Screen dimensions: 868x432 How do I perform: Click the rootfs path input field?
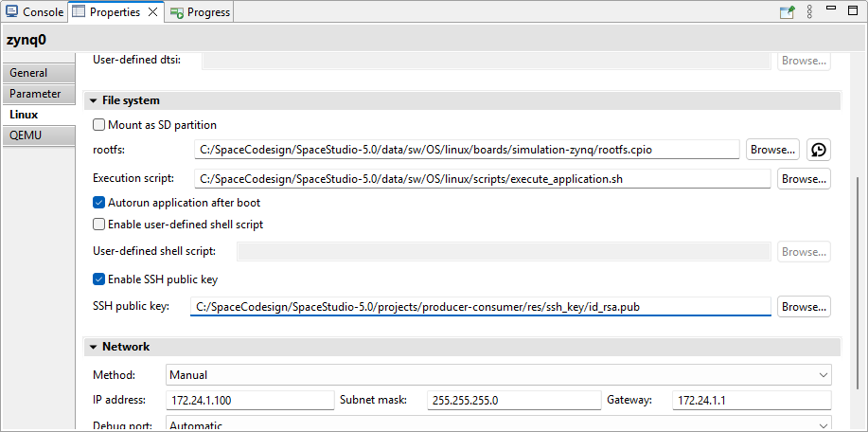click(x=468, y=150)
